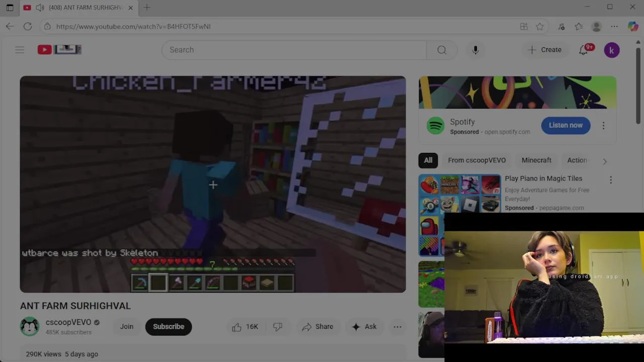The width and height of the screenshot is (644, 362).
Task: Open the Copilot sidebar icon
Action: [x=633, y=26]
